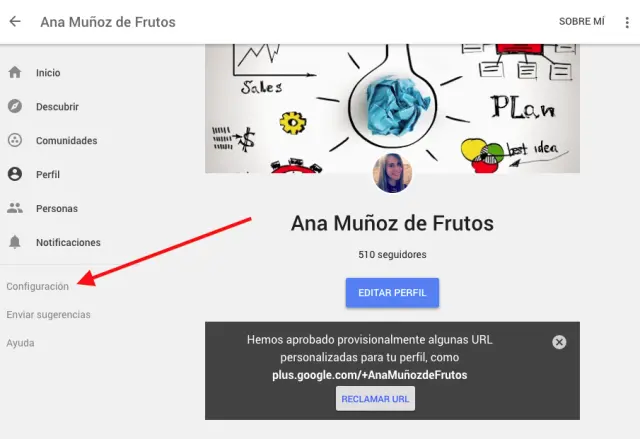
Task: Open the three-dot overflow menu
Action: [x=627, y=22]
